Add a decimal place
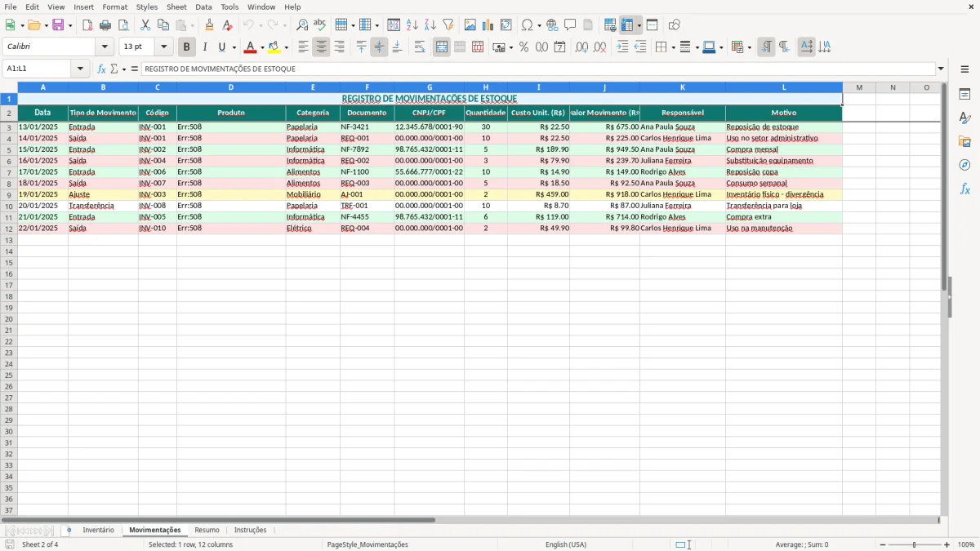The image size is (980, 551). (582, 47)
